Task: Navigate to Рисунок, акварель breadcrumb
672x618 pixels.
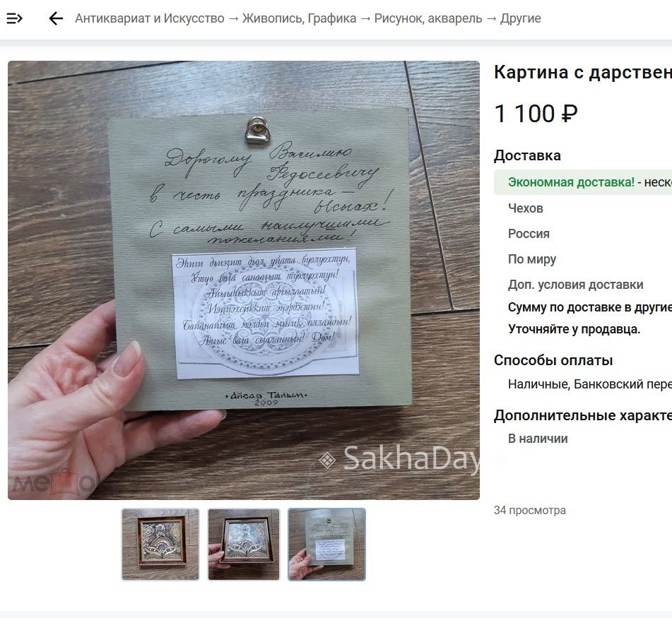Action: coord(428,18)
